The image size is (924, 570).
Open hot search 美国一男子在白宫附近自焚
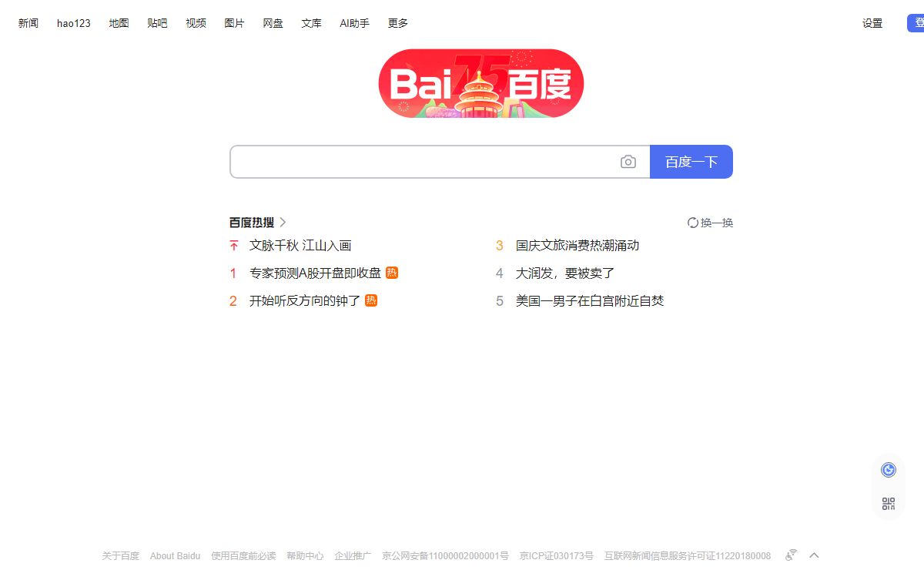coord(590,300)
